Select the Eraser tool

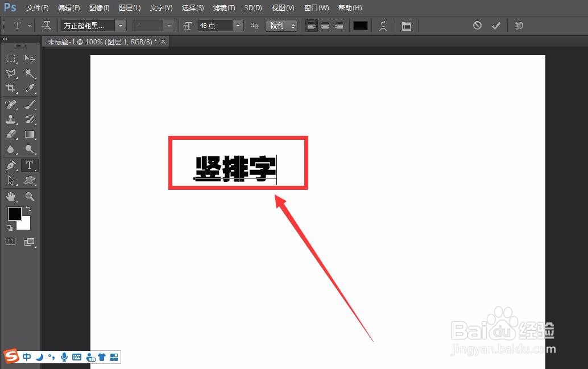[x=11, y=134]
